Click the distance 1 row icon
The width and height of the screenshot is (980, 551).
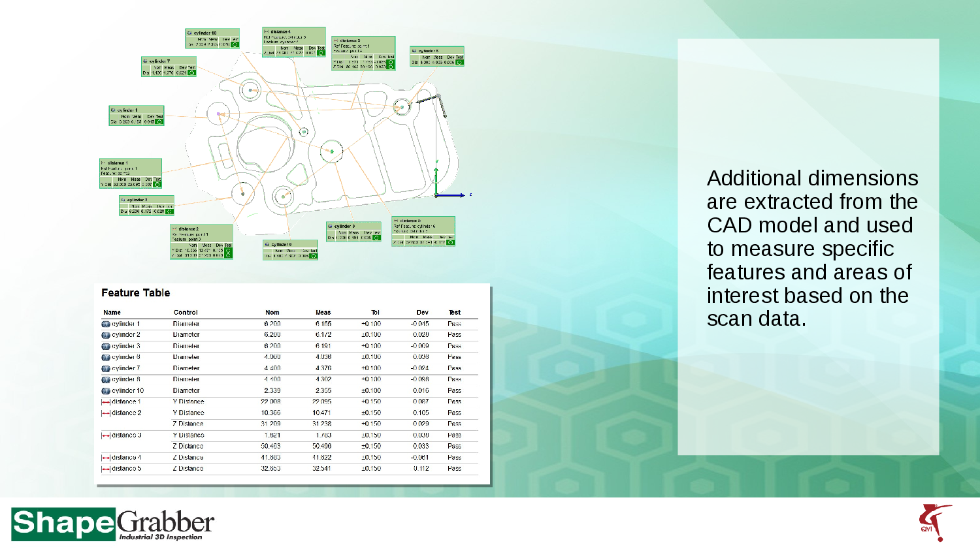pyautogui.click(x=106, y=402)
